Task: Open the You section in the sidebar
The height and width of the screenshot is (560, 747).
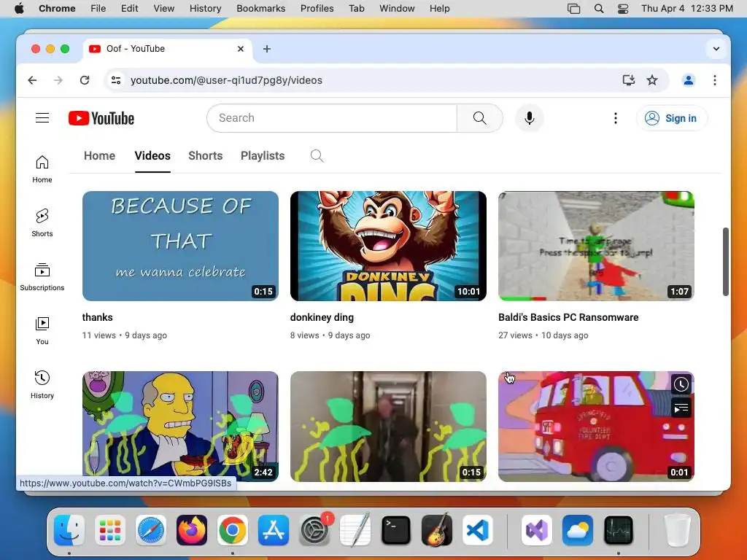Action: point(42,330)
